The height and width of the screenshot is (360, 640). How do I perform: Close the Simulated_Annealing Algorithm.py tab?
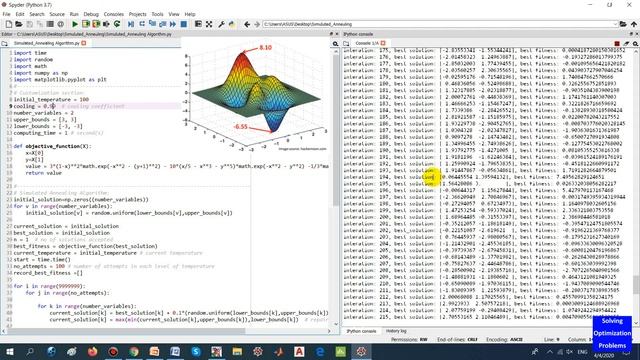(x=84, y=43)
